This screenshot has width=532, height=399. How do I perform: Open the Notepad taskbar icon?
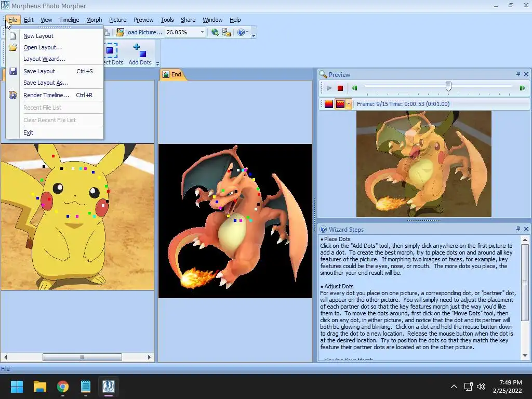[x=86, y=387]
